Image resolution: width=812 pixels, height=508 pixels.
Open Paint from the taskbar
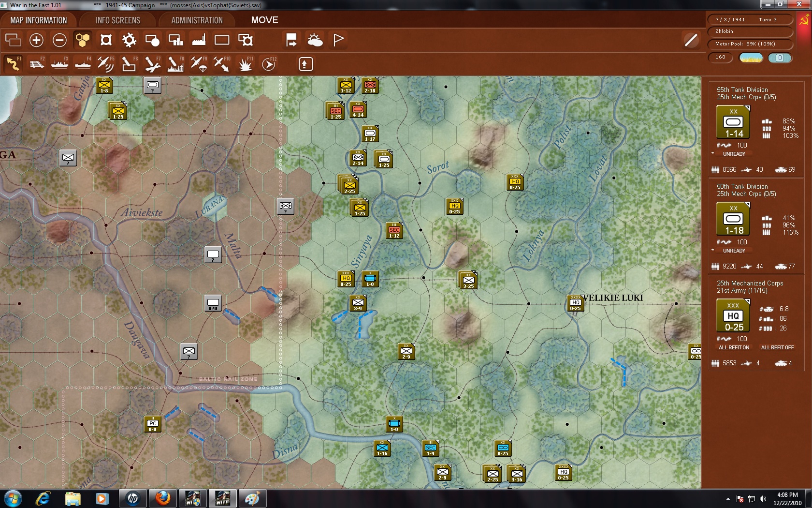(x=252, y=498)
